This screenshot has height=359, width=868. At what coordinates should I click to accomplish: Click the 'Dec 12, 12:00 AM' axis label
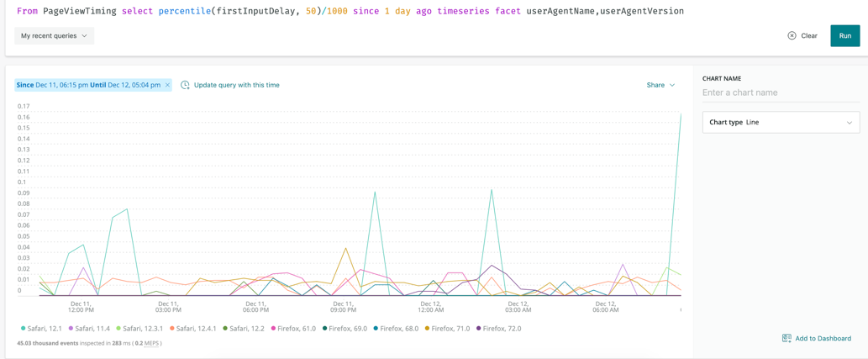tap(431, 307)
